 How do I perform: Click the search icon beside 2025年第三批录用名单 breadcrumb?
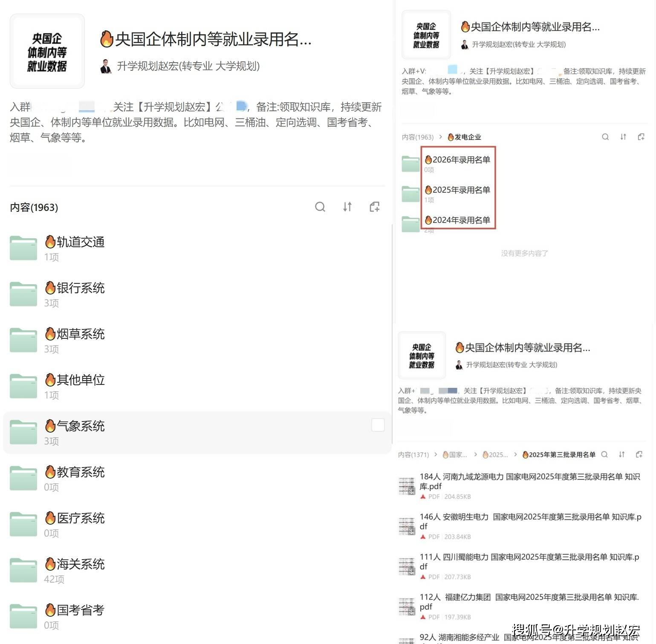tap(604, 454)
